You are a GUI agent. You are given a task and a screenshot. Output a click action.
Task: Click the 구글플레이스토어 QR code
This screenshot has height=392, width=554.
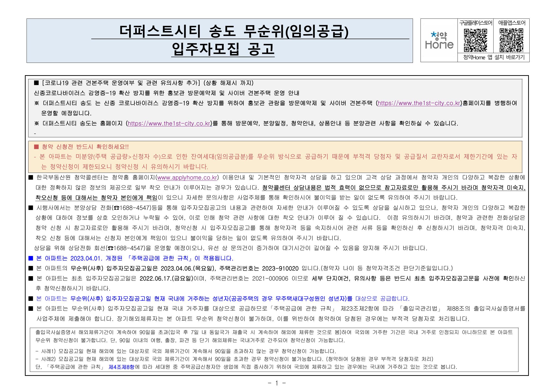pos(475,40)
